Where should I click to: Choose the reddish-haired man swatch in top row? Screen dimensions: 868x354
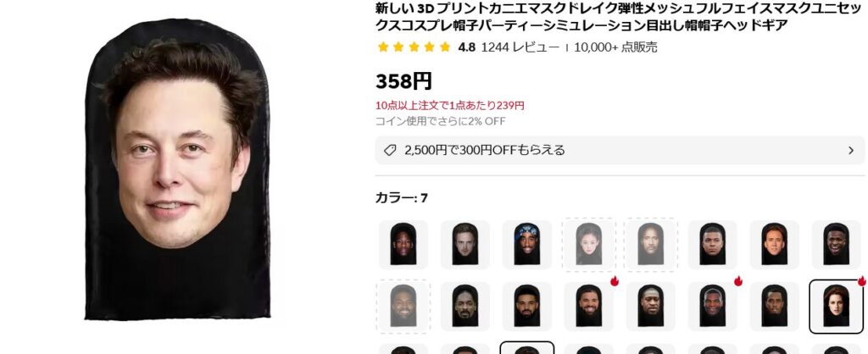(x=774, y=245)
